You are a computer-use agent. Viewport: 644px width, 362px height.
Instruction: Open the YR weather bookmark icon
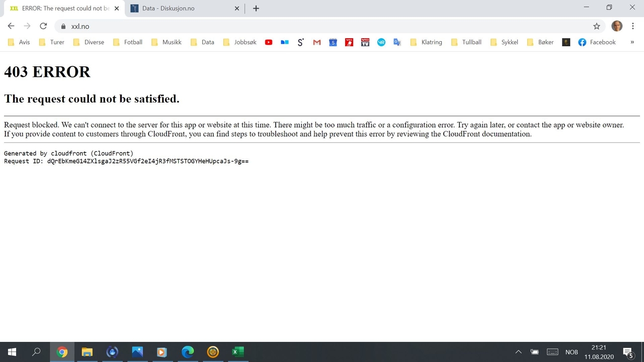(x=381, y=42)
